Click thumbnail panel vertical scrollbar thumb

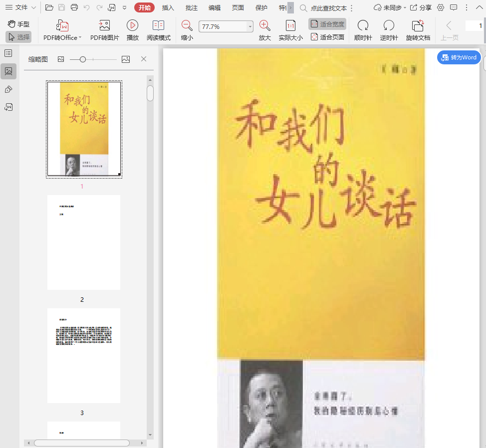(150, 93)
